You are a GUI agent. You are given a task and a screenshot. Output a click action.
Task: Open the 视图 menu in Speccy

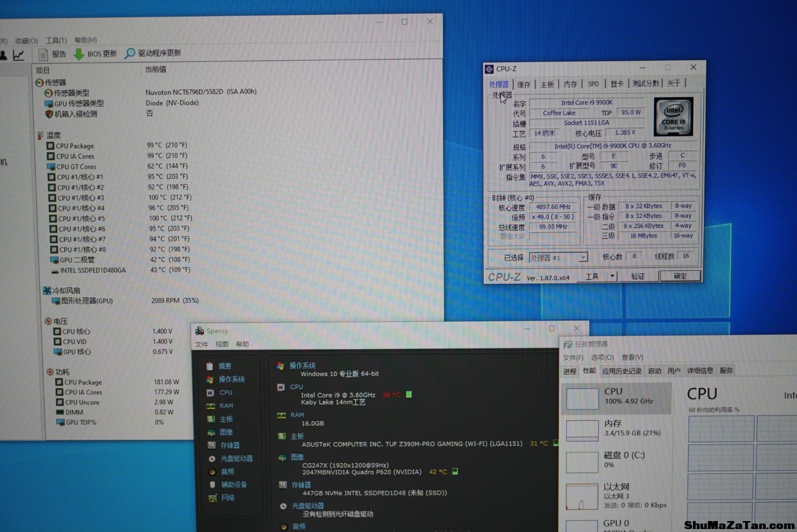[x=222, y=344]
